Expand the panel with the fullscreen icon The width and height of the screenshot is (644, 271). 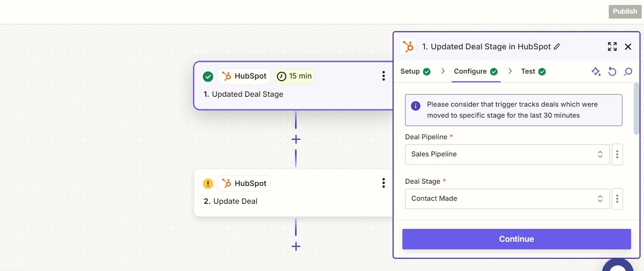click(612, 47)
